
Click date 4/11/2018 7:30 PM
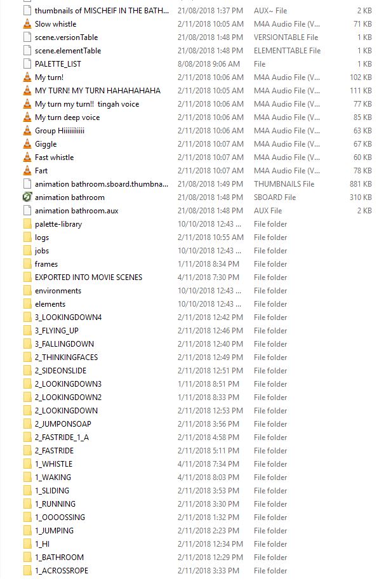click(208, 277)
